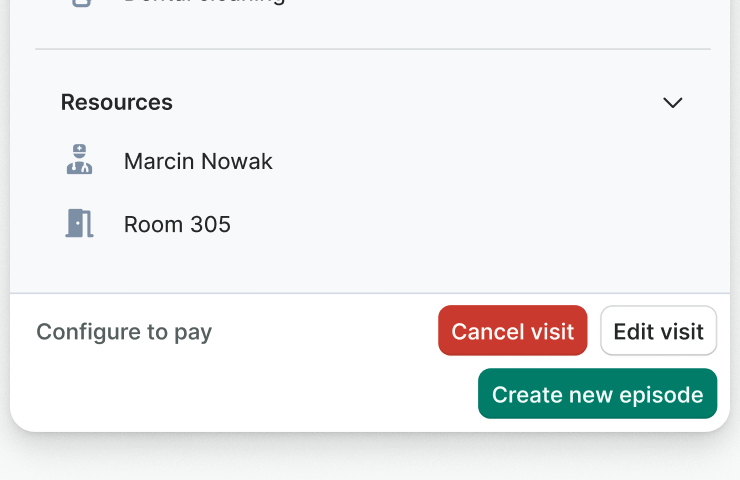This screenshot has width=740, height=480.
Task: Click the Dental cleaning service text
Action: tap(205, 2)
